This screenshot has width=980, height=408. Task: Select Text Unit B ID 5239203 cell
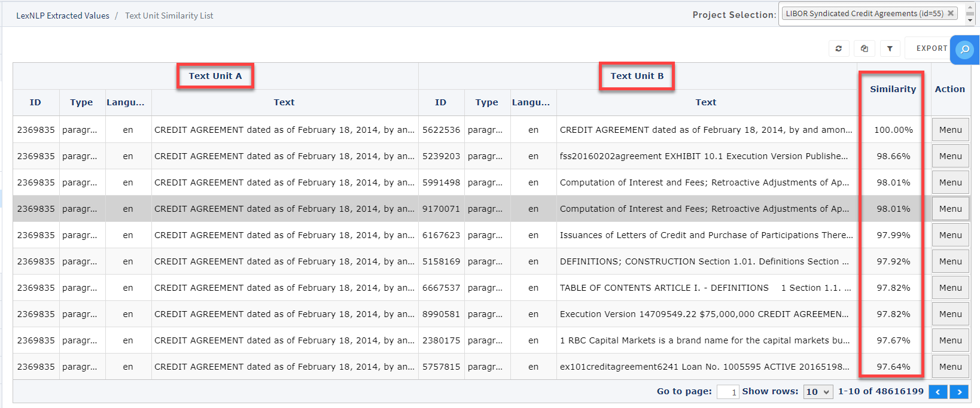(x=441, y=156)
